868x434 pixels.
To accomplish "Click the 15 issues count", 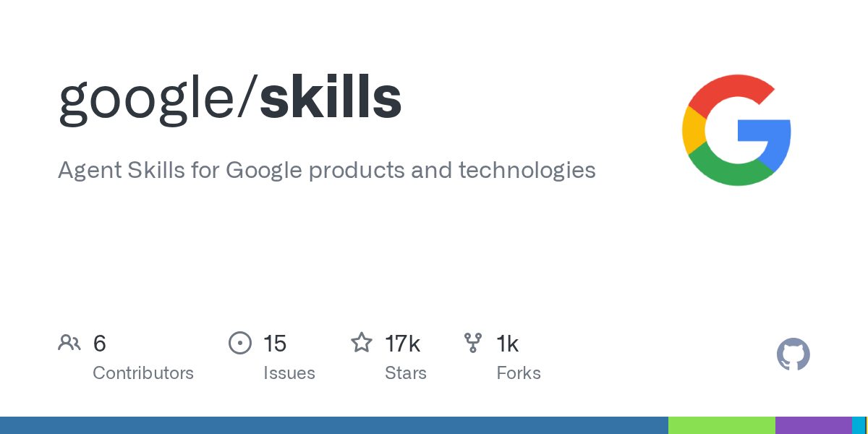I will pos(275,344).
